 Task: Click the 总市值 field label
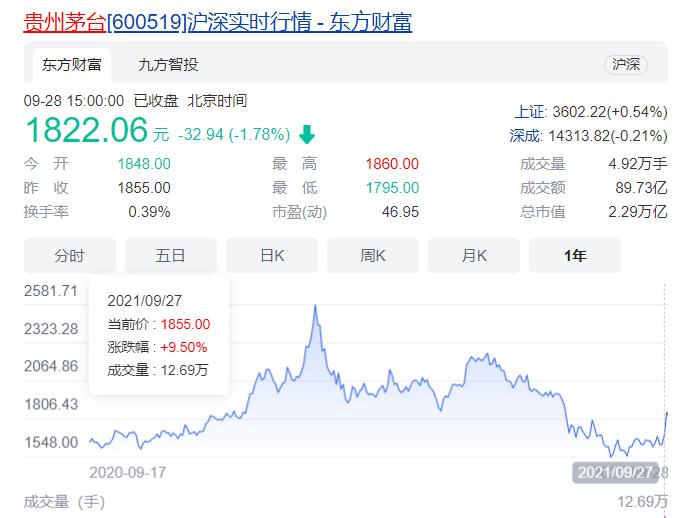pos(543,212)
